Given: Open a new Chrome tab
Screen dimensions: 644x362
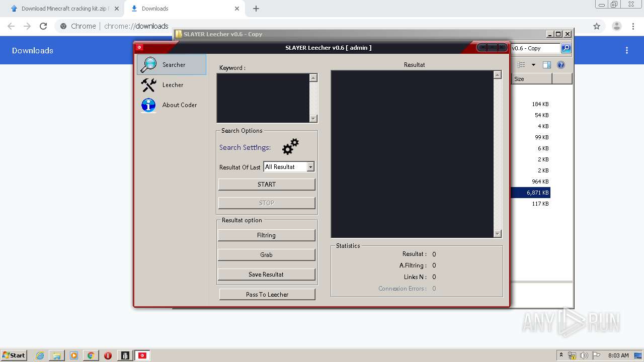Looking at the screenshot, I should point(256,9).
